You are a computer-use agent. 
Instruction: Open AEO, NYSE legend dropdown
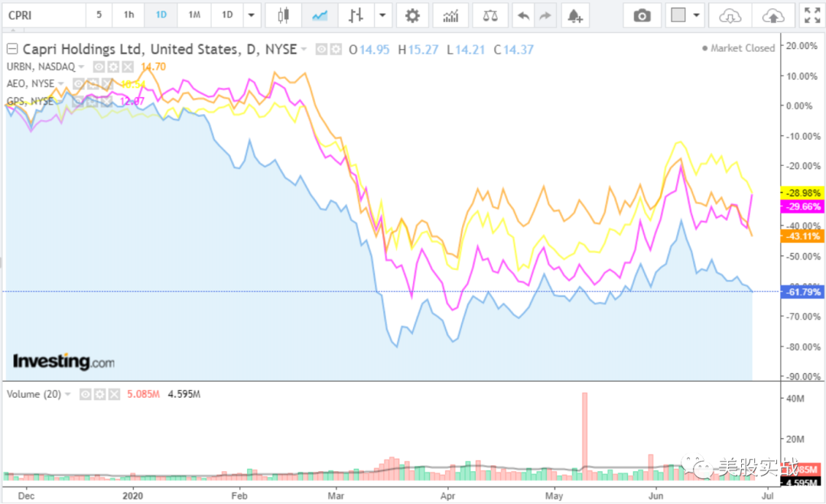click(61, 83)
